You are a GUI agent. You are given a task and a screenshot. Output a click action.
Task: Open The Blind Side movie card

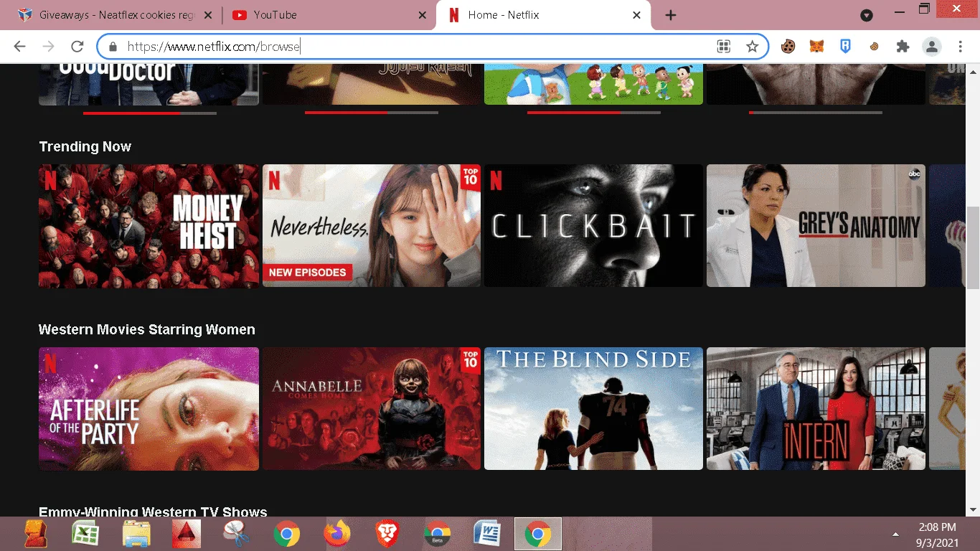[x=593, y=409]
